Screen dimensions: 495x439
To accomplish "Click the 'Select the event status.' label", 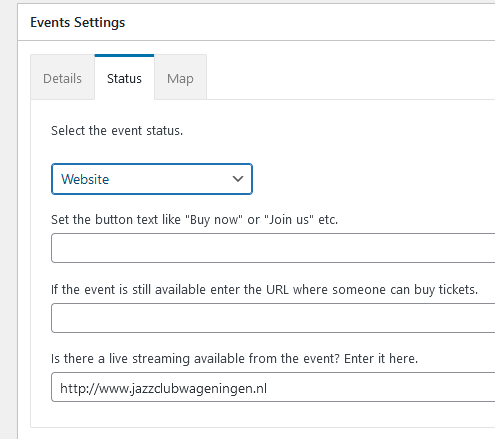I will (x=117, y=131).
